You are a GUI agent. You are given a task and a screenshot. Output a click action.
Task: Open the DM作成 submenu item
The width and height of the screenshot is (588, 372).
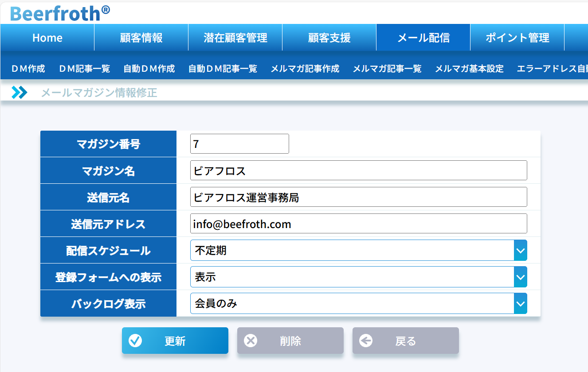coord(28,69)
